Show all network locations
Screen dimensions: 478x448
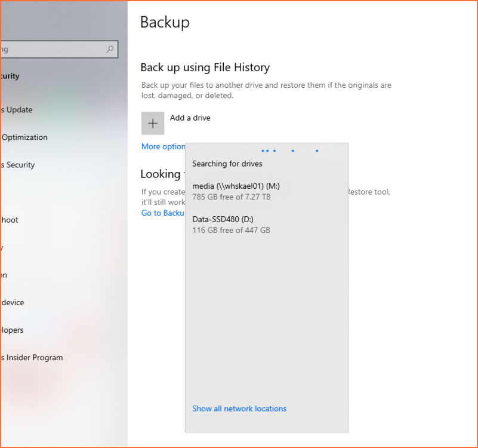pos(239,409)
